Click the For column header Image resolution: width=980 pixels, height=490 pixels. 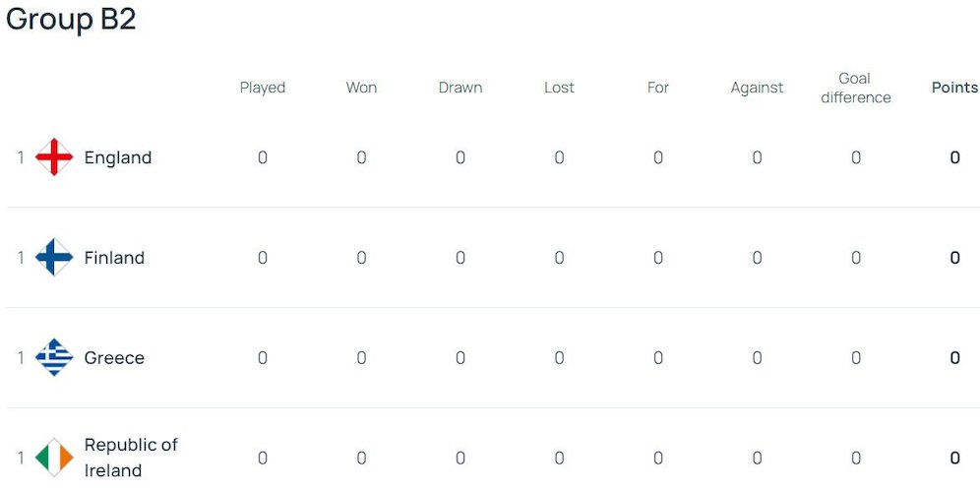(x=658, y=88)
